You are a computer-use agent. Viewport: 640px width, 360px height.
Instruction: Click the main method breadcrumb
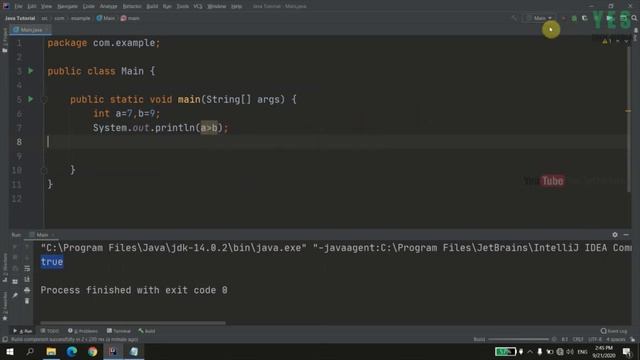130,18
